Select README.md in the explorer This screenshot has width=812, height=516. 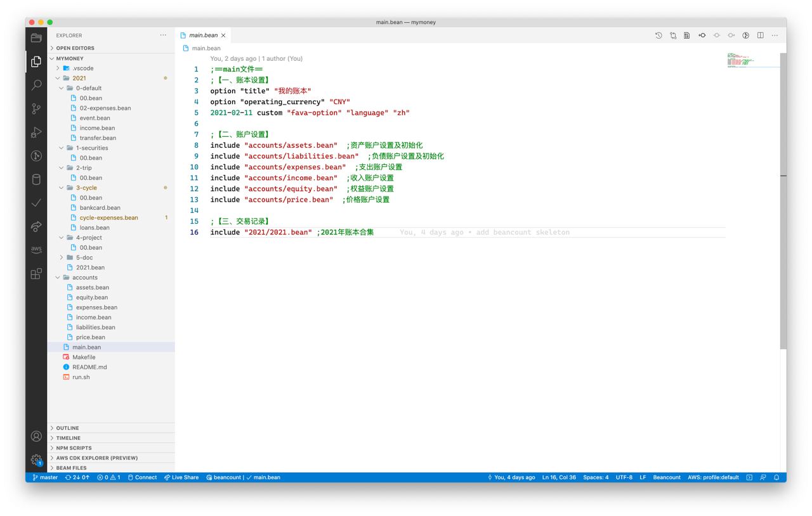89,367
